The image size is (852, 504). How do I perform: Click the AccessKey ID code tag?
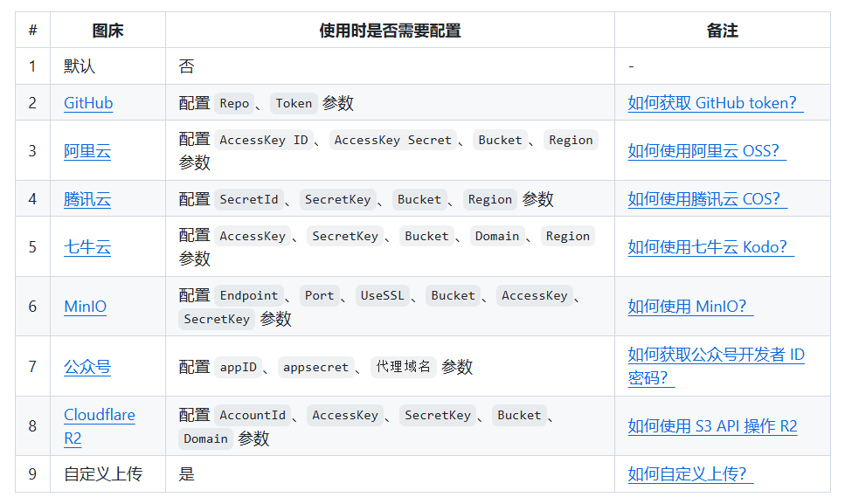(264, 140)
